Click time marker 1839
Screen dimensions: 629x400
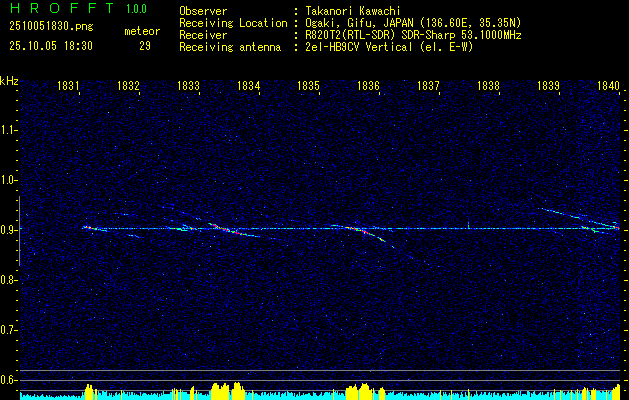pos(549,85)
